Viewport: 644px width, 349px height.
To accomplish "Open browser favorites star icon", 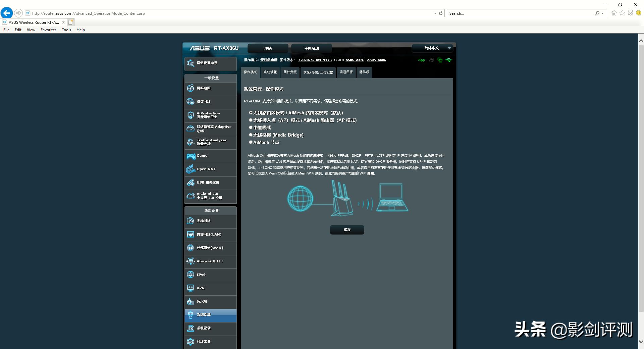I will pyautogui.click(x=622, y=13).
